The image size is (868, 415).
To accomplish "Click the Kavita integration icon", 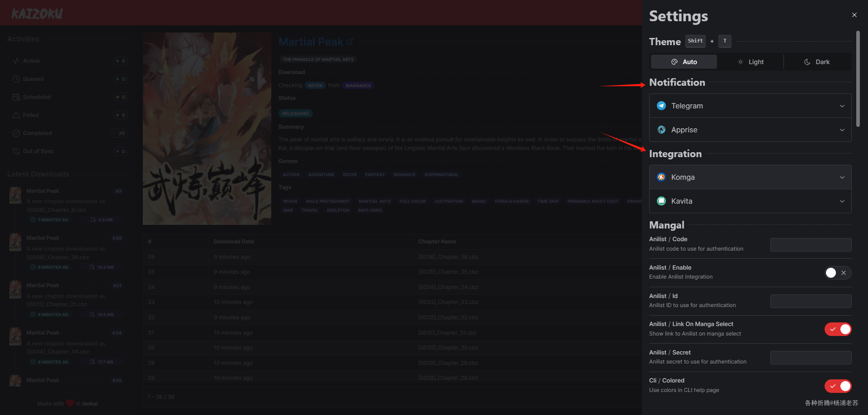I will (661, 201).
